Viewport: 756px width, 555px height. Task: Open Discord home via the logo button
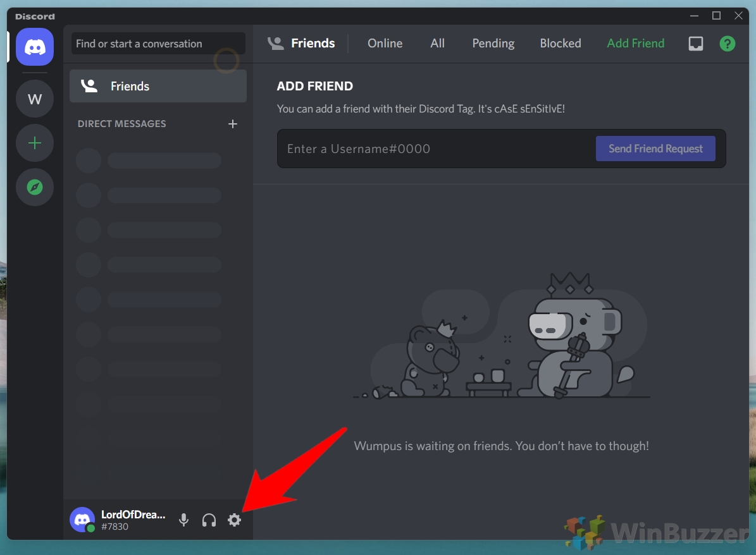35,47
